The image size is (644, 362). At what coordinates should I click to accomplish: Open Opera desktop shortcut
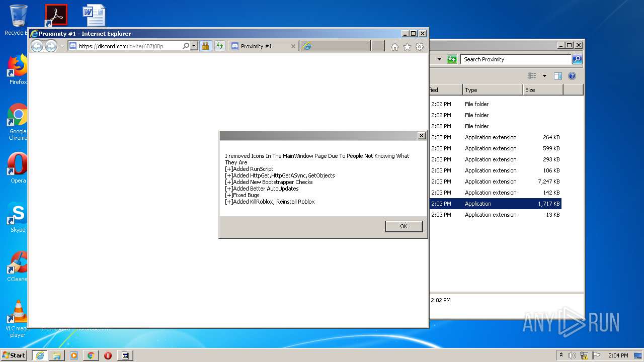[x=18, y=167]
